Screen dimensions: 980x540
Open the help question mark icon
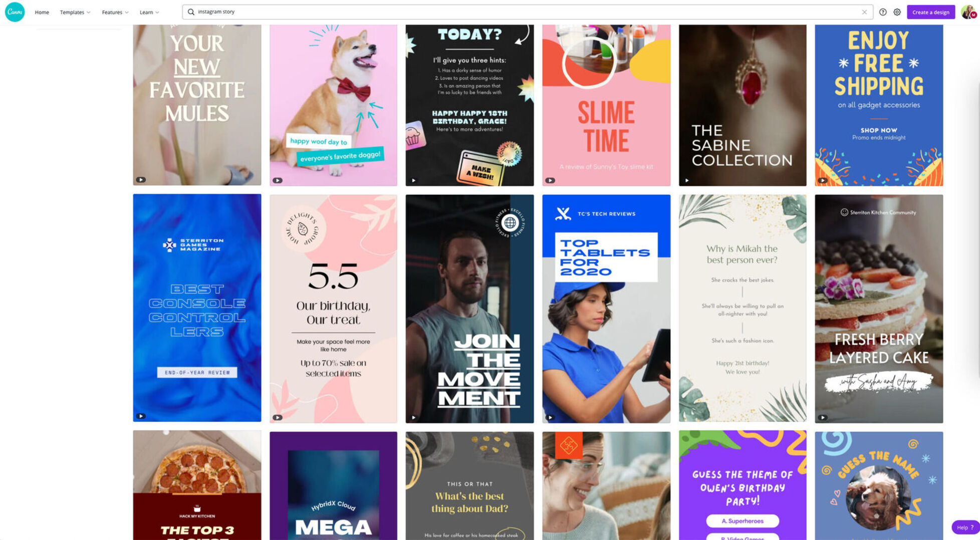pos(883,12)
